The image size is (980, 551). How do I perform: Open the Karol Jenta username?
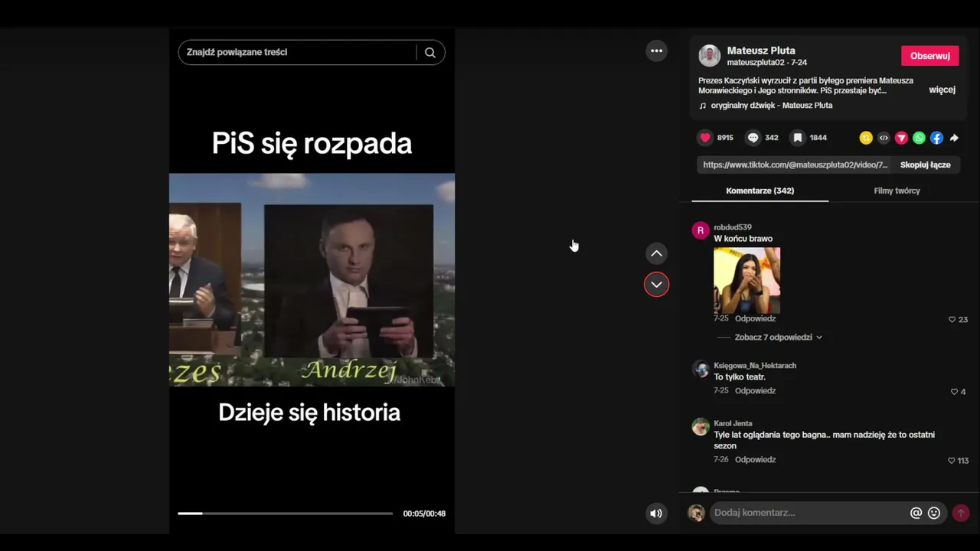click(733, 423)
